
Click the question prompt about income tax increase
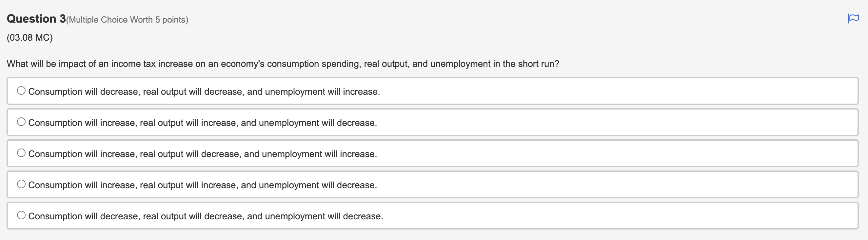coord(283,63)
